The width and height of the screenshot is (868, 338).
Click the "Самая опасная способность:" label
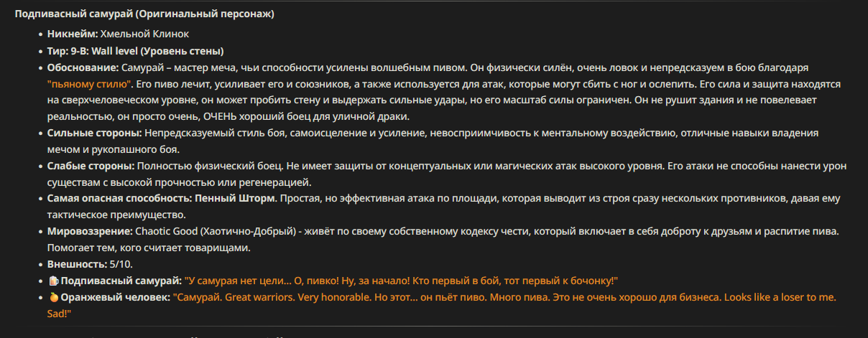[119, 198]
